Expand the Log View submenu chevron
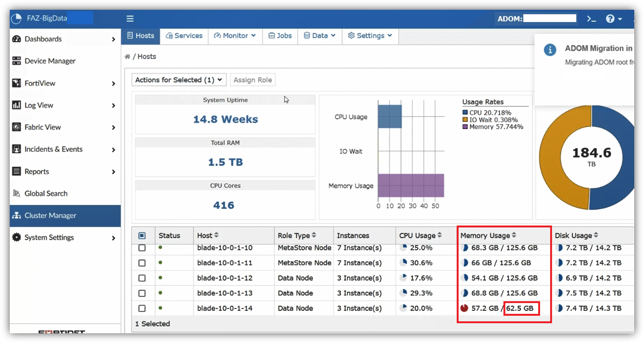644x343 pixels. (x=113, y=106)
